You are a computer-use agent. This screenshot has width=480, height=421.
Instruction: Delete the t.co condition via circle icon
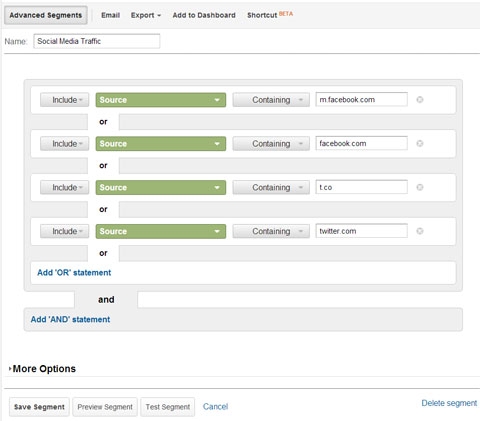[x=420, y=187]
